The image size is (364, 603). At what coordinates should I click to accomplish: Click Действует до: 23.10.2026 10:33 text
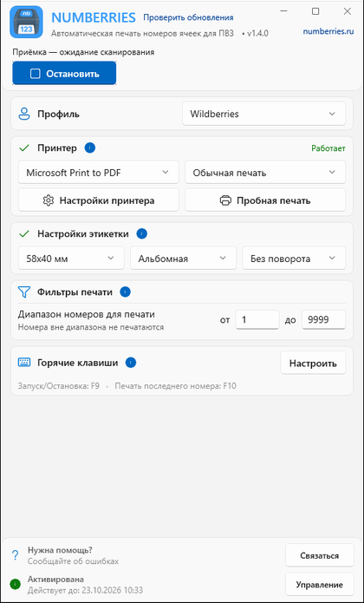click(x=85, y=590)
